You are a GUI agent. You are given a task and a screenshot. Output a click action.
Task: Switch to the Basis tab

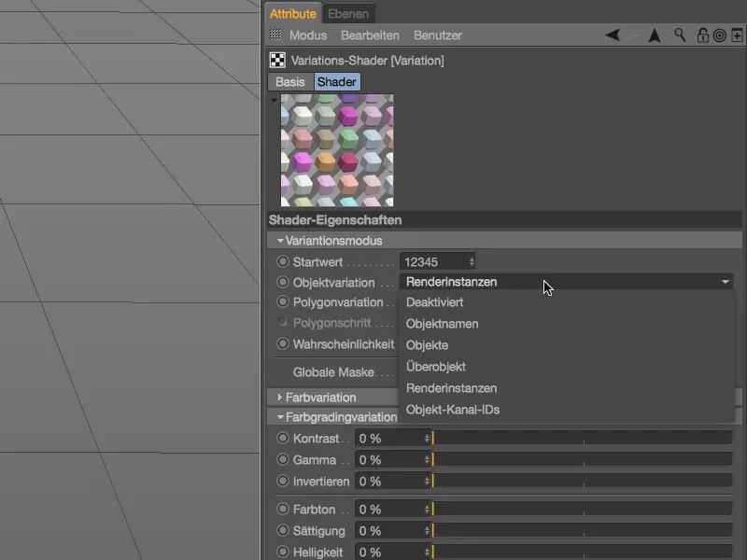(x=290, y=82)
